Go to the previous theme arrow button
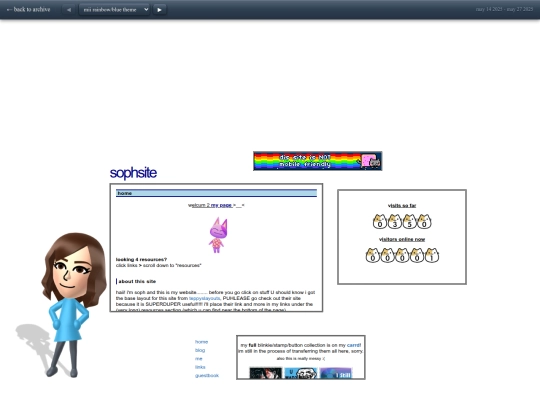The width and height of the screenshot is (540, 405). pyautogui.click(x=69, y=10)
